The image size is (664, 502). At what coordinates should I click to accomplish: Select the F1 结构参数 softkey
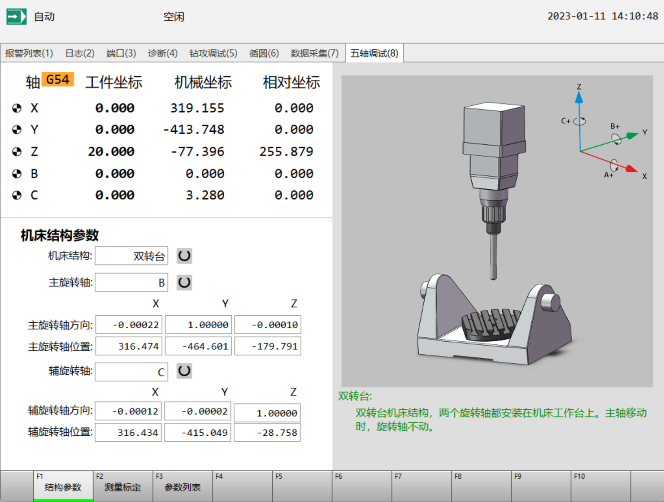point(62,488)
